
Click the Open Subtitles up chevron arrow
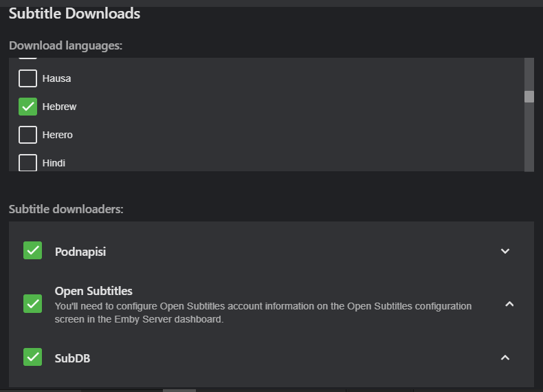click(509, 303)
